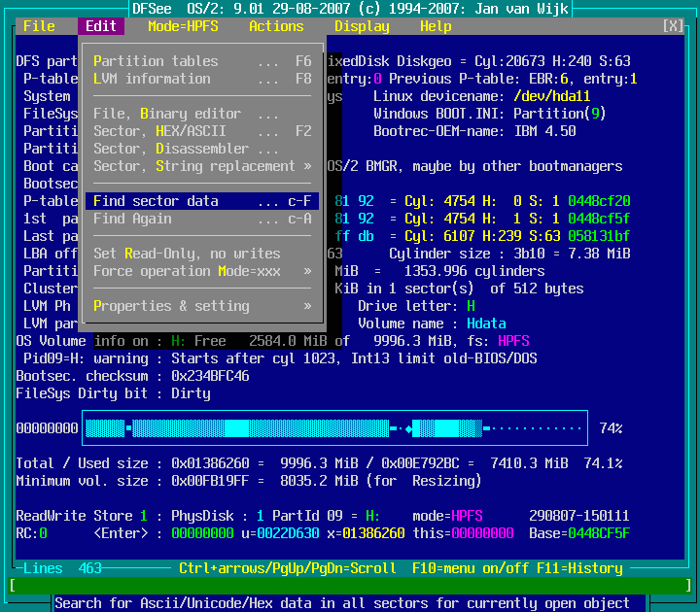
Task: Click sector number 0448cf5f
Action: click(599, 219)
